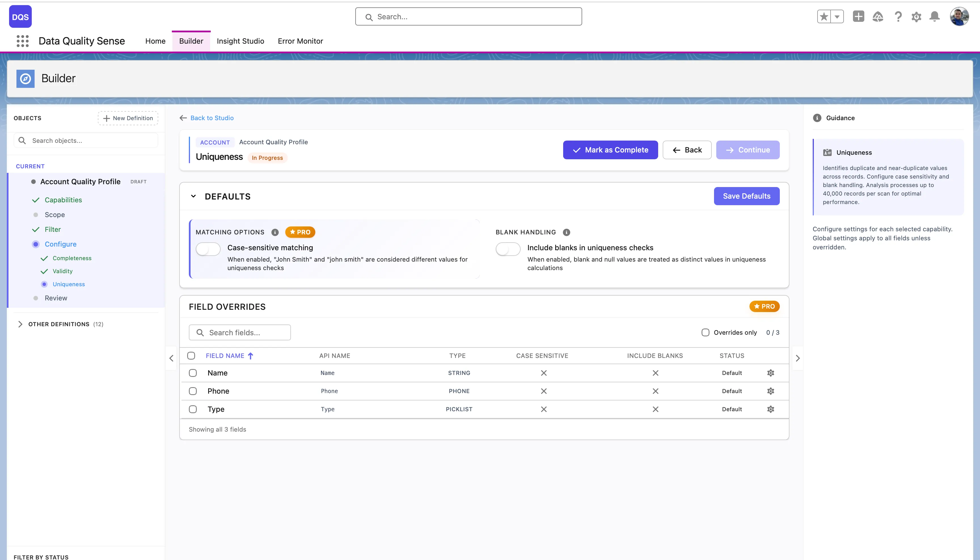Open the Setup gear icon in header
Image resolution: width=980 pixels, height=560 pixels.
point(916,17)
